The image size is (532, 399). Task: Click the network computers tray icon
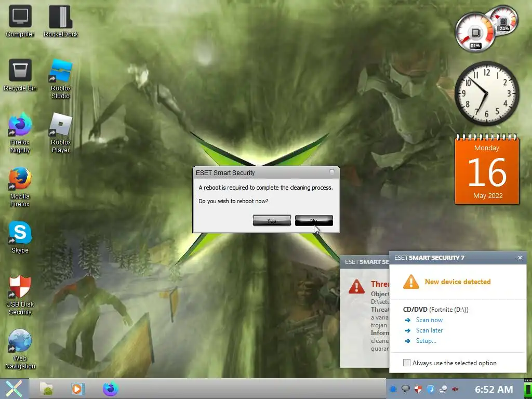443,389
